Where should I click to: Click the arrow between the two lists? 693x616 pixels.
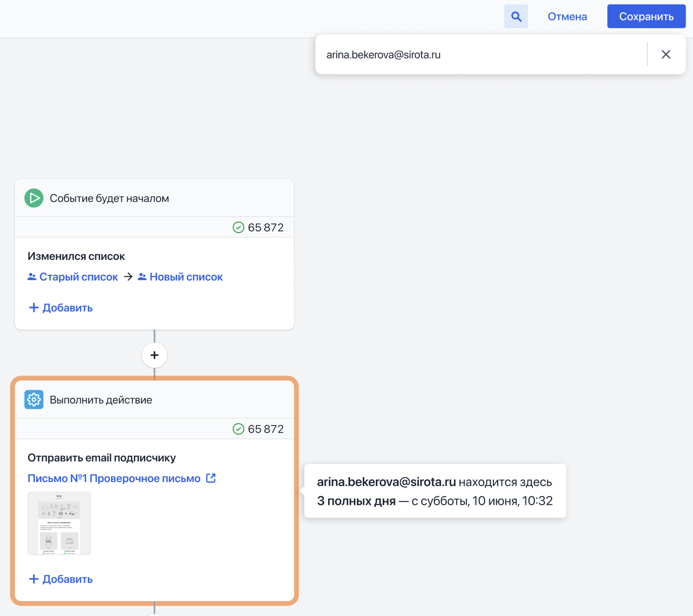(128, 277)
